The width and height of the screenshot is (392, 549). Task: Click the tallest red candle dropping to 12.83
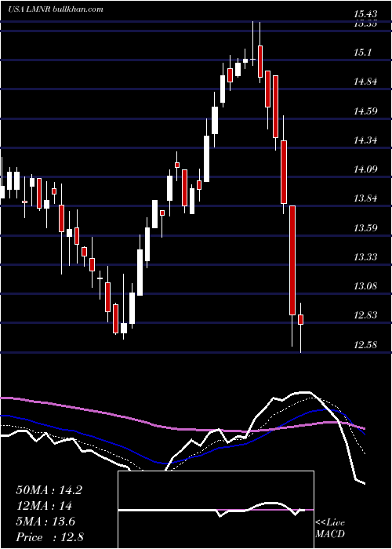click(292, 260)
